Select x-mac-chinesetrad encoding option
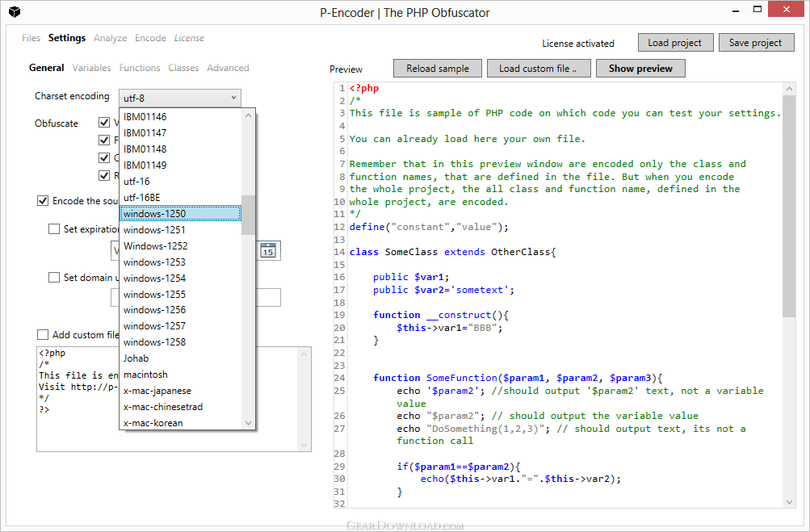Image resolution: width=810 pixels, height=532 pixels. click(x=180, y=407)
